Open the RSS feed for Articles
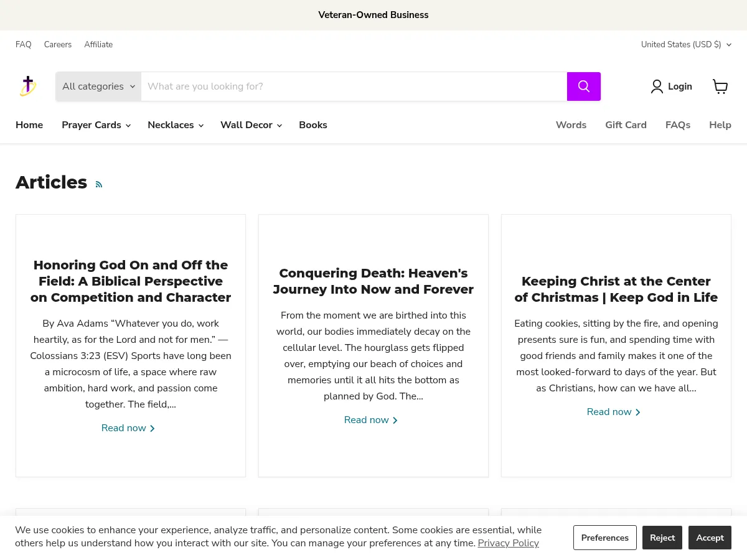The width and height of the screenshot is (747, 560). [x=98, y=184]
